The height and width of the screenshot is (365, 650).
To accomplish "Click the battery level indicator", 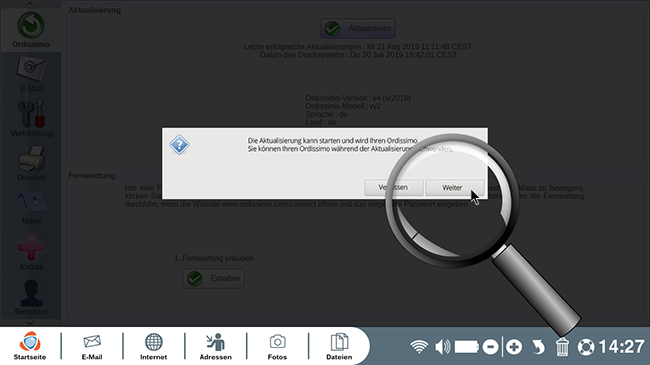I will pos(467,347).
